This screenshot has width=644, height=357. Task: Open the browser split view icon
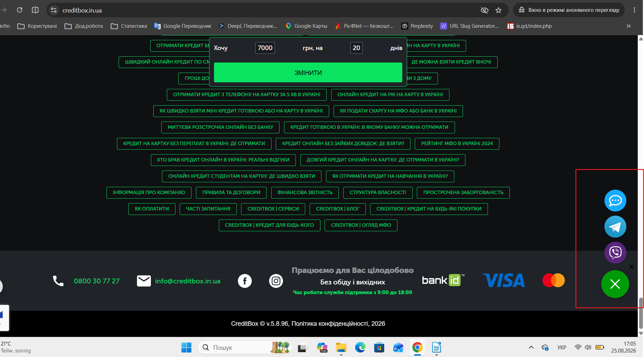coord(35,10)
